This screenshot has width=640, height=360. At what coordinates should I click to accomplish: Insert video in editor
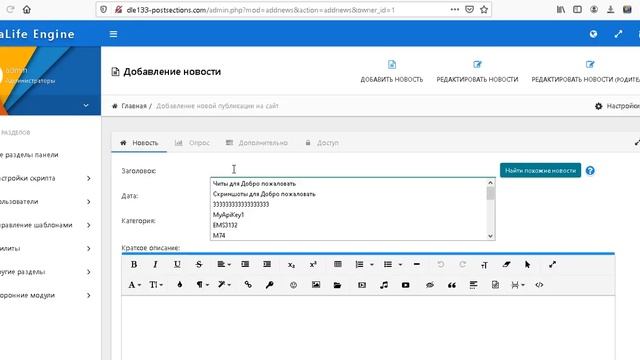point(362,285)
